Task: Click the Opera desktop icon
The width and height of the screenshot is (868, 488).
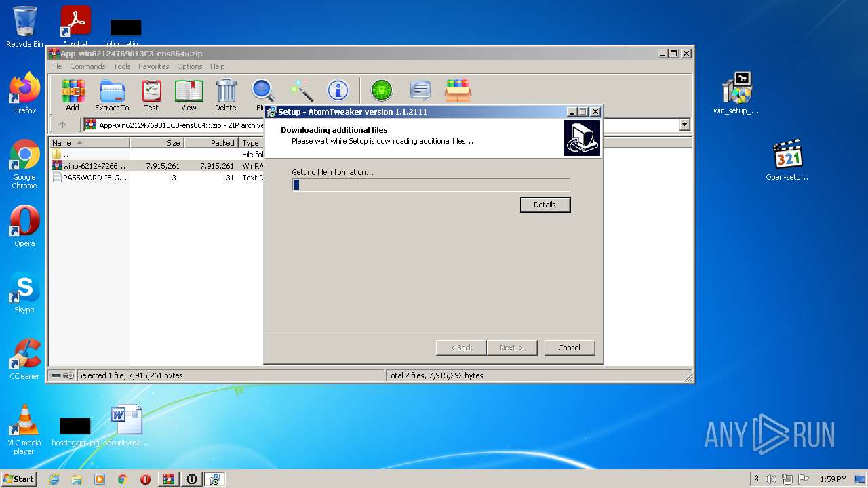Action: 24,226
